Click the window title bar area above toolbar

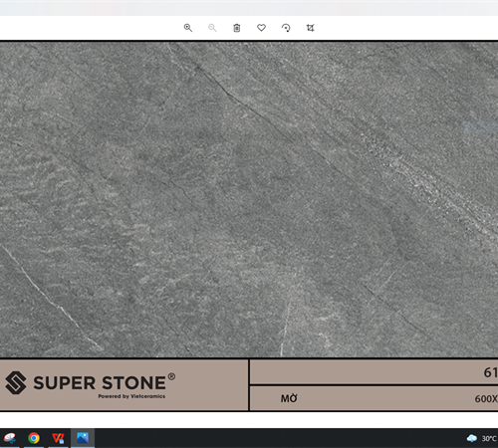click(249, 8)
